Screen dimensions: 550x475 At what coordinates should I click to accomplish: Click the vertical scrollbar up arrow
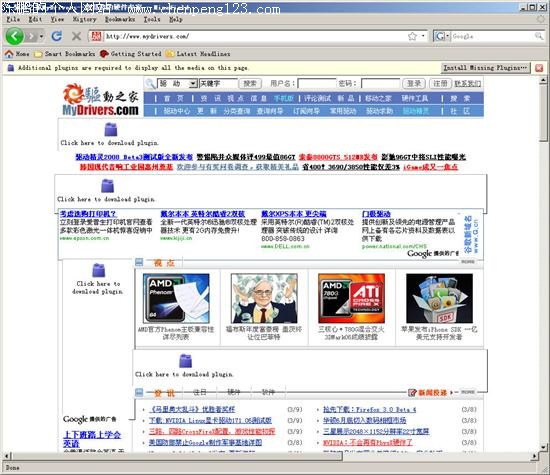[543, 80]
